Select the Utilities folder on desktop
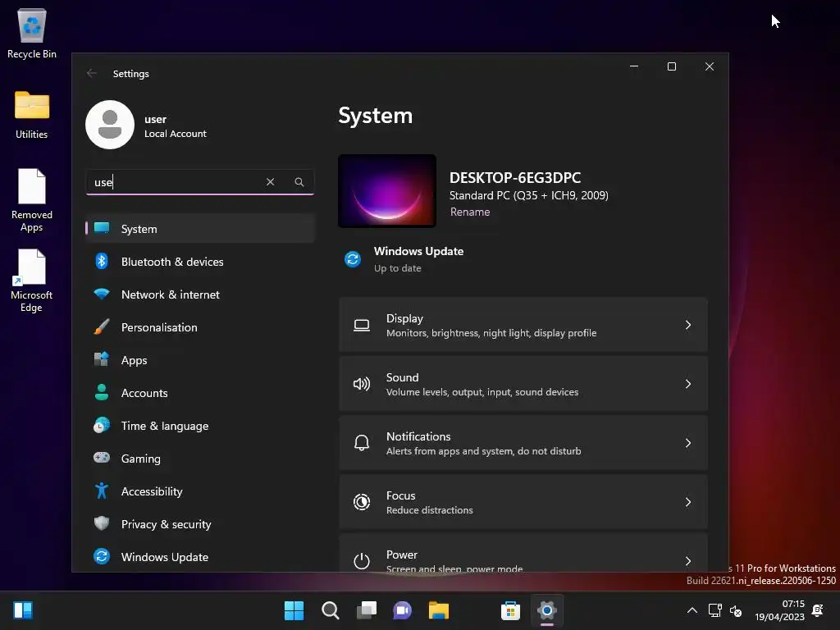Viewport: 840px width, 630px height. [32, 115]
